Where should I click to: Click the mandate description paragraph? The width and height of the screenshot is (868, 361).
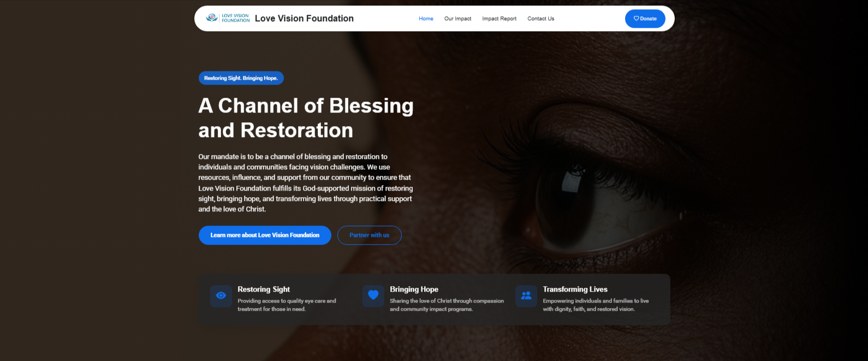306,183
